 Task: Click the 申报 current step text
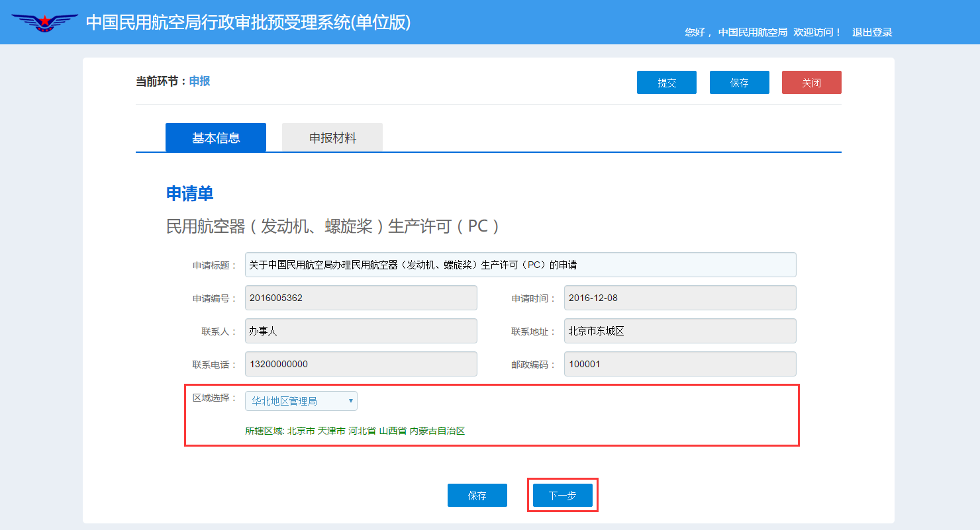[199, 81]
